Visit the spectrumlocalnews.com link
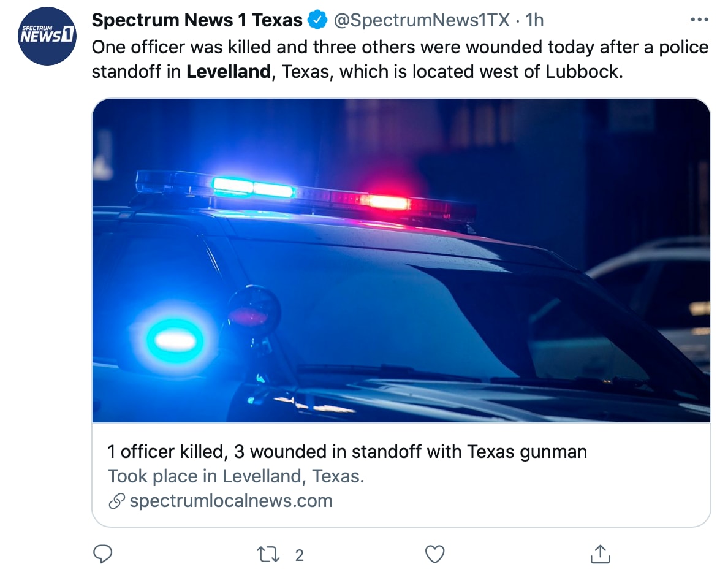Viewport: 728px width, 575px height. (x=231, y=501)
